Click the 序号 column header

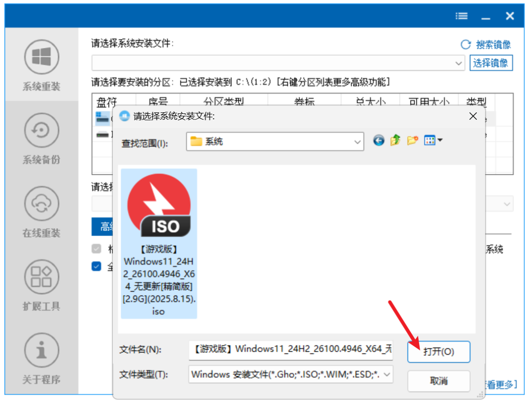click(x=158, y=101)
